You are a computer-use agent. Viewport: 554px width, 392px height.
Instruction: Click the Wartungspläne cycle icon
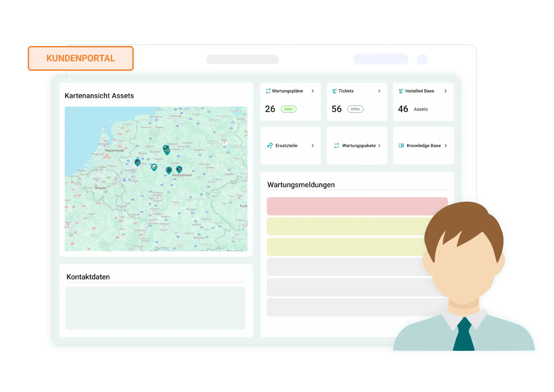click(268, 91)
